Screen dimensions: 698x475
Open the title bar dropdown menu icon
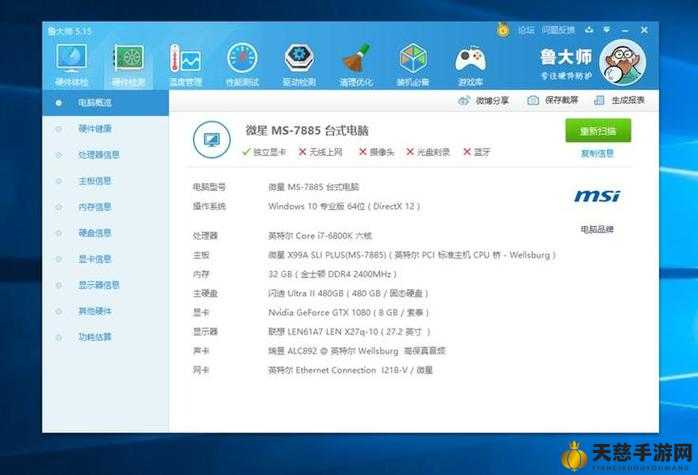point(606,30)
